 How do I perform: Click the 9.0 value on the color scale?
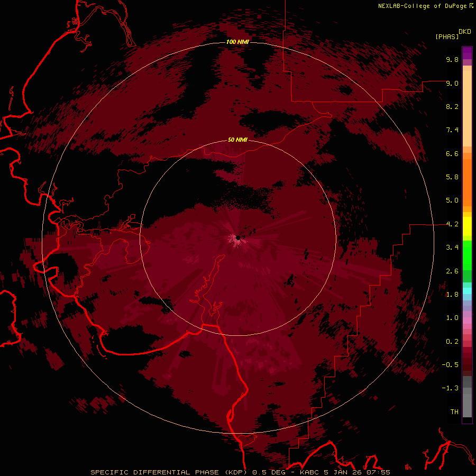pyautogui.click(x=452, y=83)
